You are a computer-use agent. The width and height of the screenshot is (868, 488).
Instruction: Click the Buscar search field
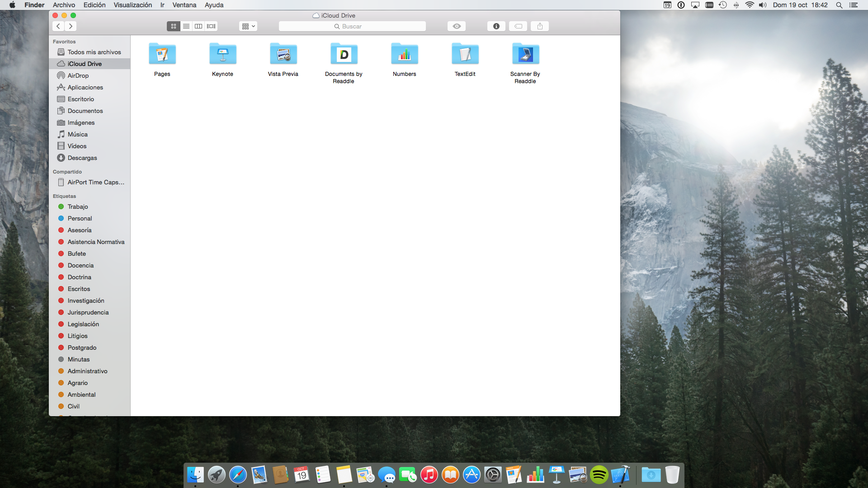352,26
